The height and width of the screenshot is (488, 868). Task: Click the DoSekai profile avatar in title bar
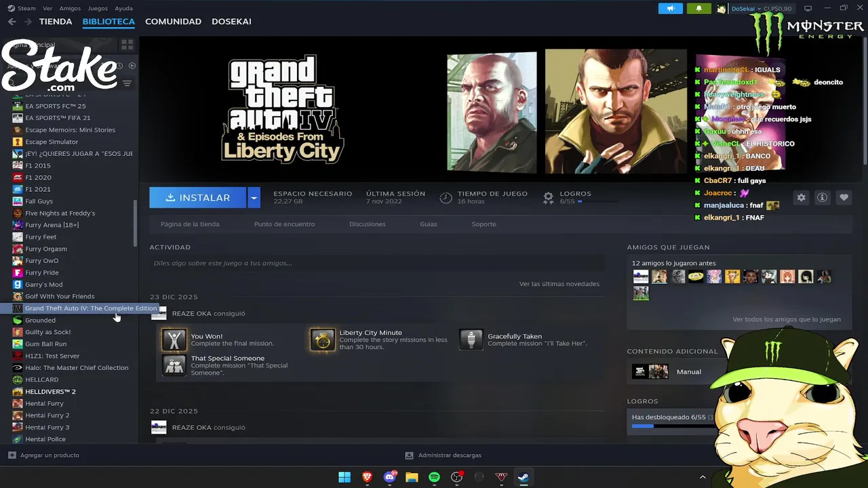point(722,9)
